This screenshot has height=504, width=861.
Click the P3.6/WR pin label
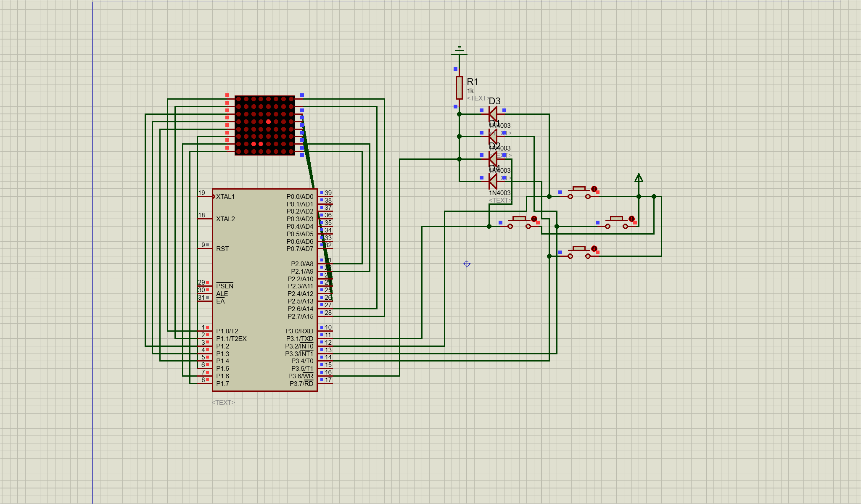pos(301,376)
